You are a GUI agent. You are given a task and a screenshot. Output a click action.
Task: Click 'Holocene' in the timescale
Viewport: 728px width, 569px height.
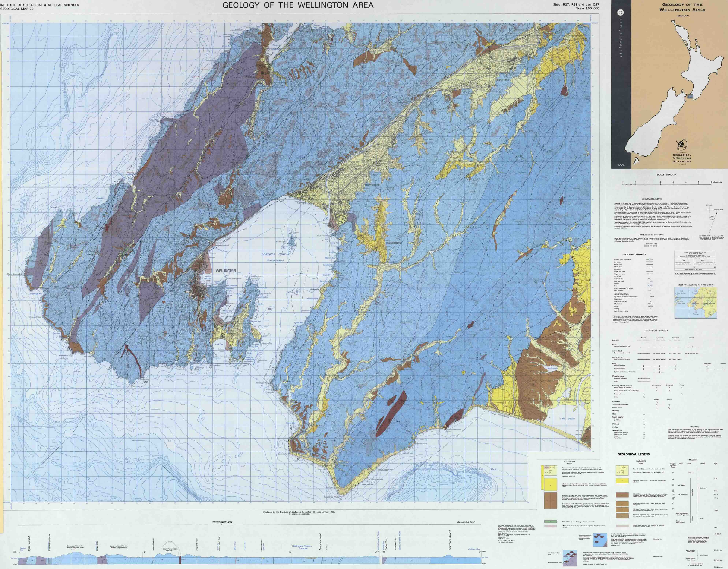pos(691,473)
